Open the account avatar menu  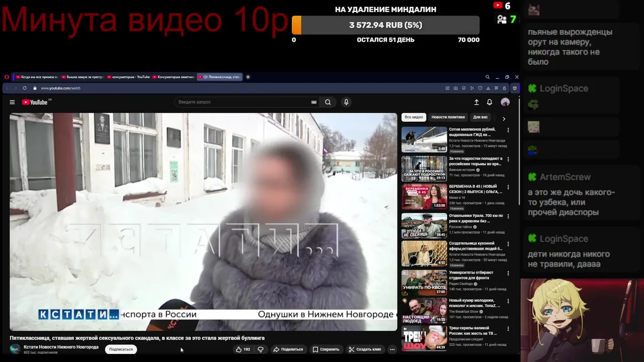(505, 102)
